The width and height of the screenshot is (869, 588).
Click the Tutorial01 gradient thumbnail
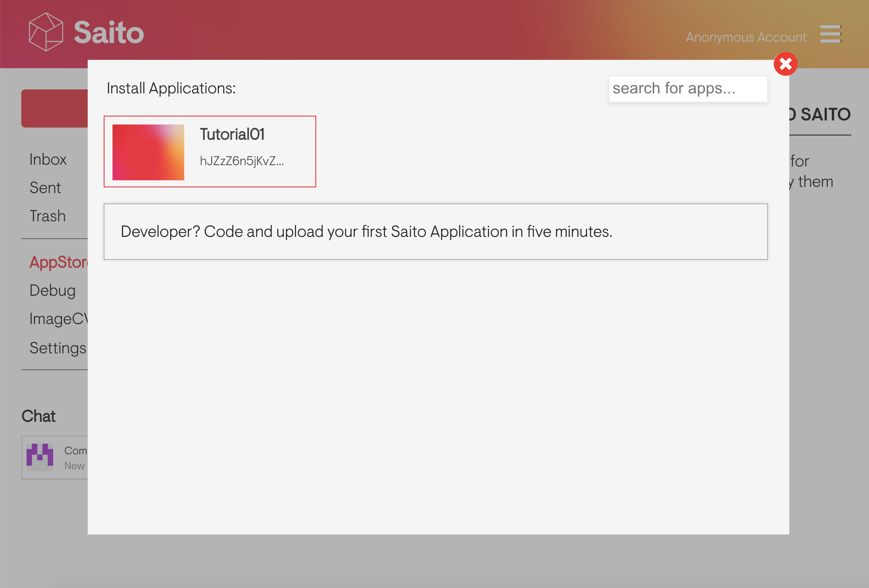click(148, 152)
